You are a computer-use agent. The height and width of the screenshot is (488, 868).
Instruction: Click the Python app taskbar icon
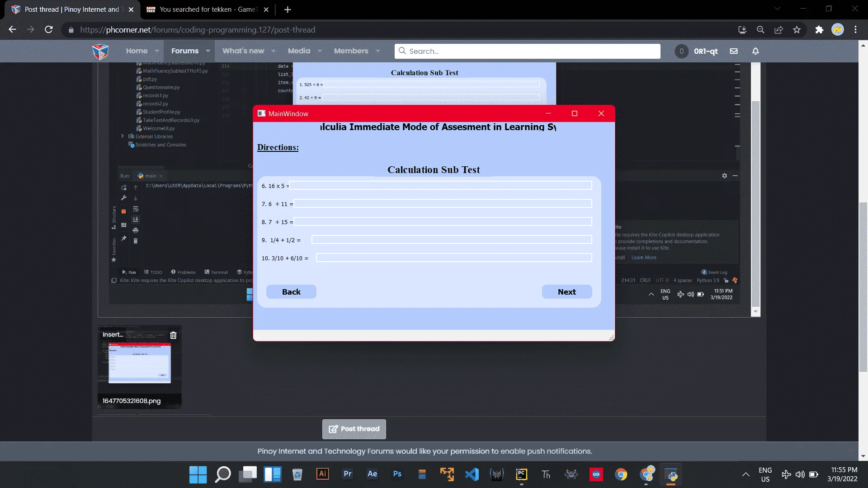tap(671, 475)
